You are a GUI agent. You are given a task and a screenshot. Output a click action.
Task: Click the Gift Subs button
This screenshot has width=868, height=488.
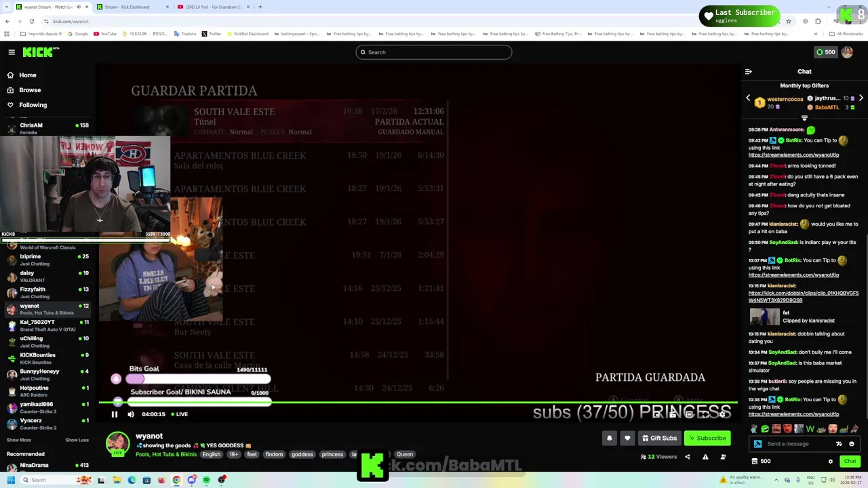point(659,438)
